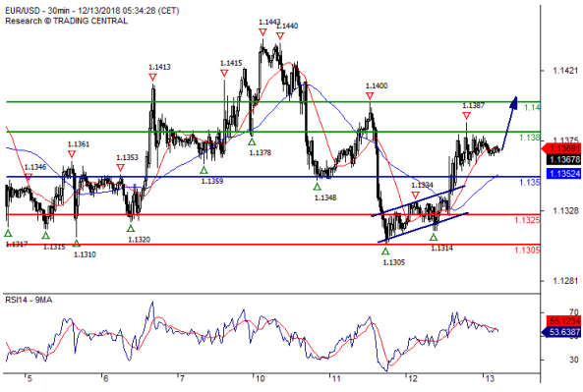Click the green triangle marker at 1.1310
This screenshot has width=583, height=392.
click(77, 244)
